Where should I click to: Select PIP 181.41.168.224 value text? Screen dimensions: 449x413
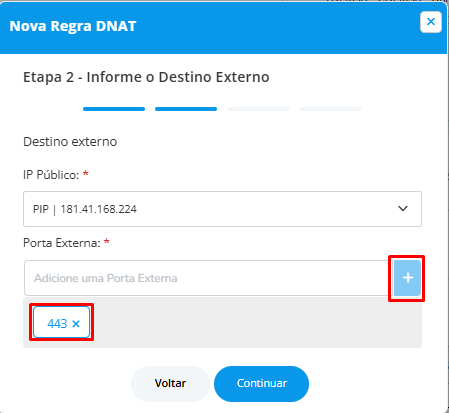85,209
